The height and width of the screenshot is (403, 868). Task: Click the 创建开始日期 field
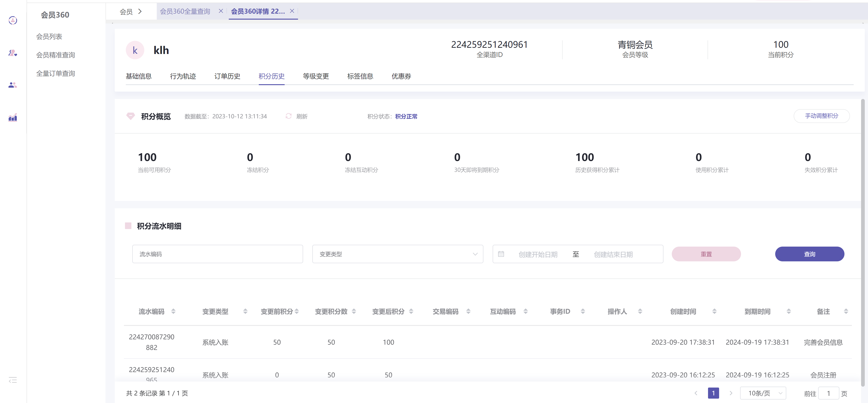(538, 254)
